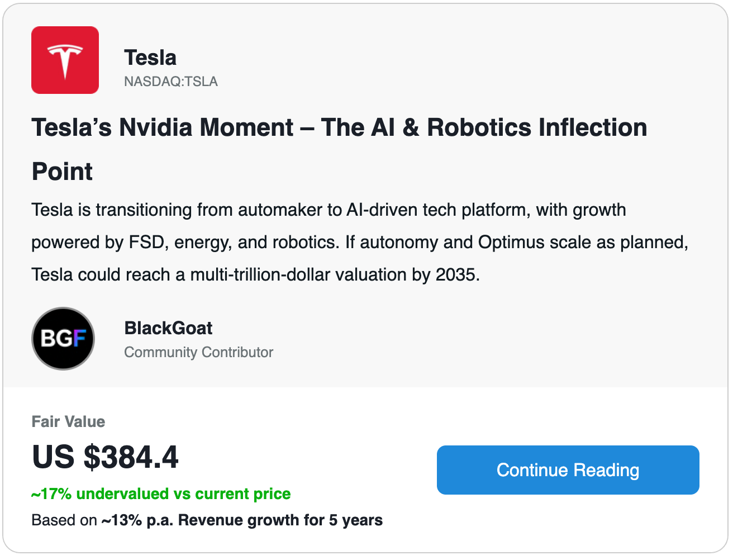The width and height of the screenshot is (733, 560).
Task: Select the US $384.4 fair value figure
Action: [105, 457]
